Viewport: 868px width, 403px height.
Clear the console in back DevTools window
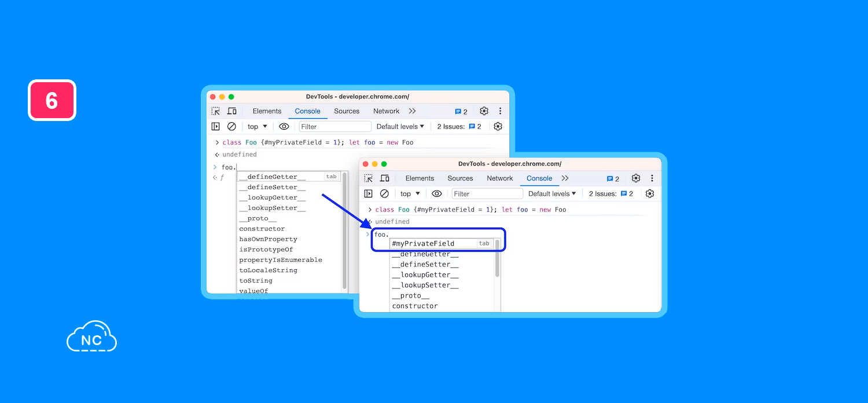click(x=231, y=126)
